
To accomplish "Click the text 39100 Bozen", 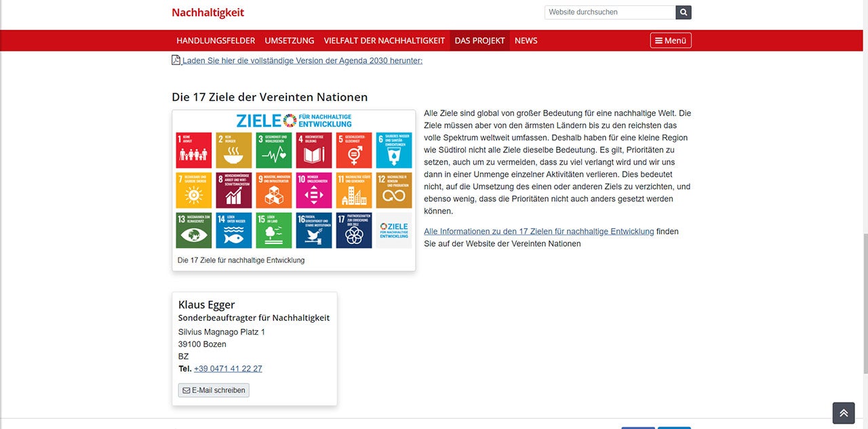I will [202, 344].
